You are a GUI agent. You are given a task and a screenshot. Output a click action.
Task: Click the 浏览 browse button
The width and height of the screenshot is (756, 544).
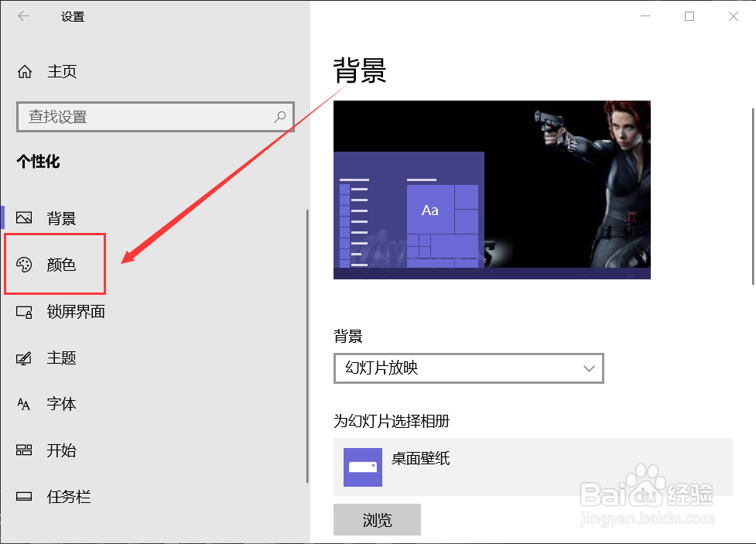coord(377,519)
